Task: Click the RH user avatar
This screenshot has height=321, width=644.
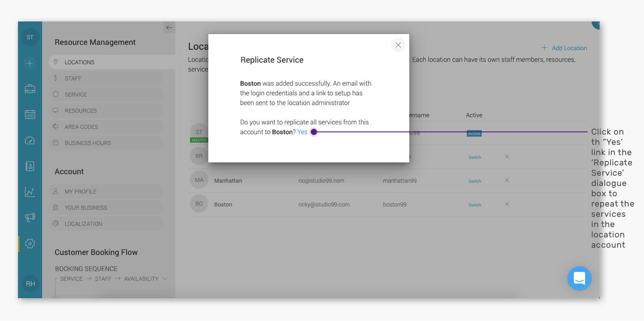Action: click(30, 283)
